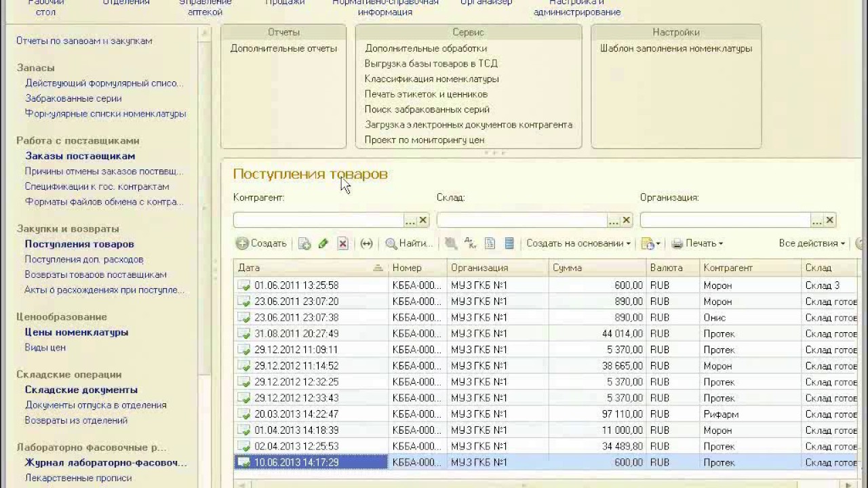Image resolution: width=868 pixels, height=488 pixels.
Task: Sort by the Дата column header
Action: [311, 268]
